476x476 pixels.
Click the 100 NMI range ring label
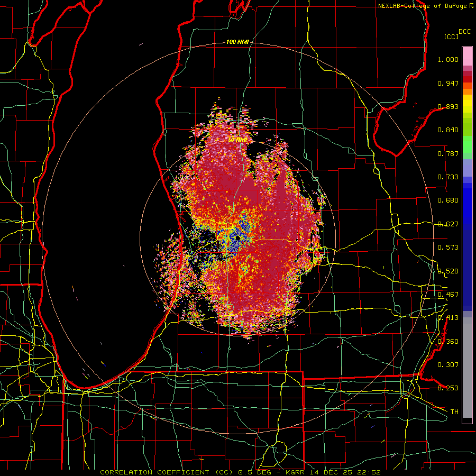click(x=237, y=42)
